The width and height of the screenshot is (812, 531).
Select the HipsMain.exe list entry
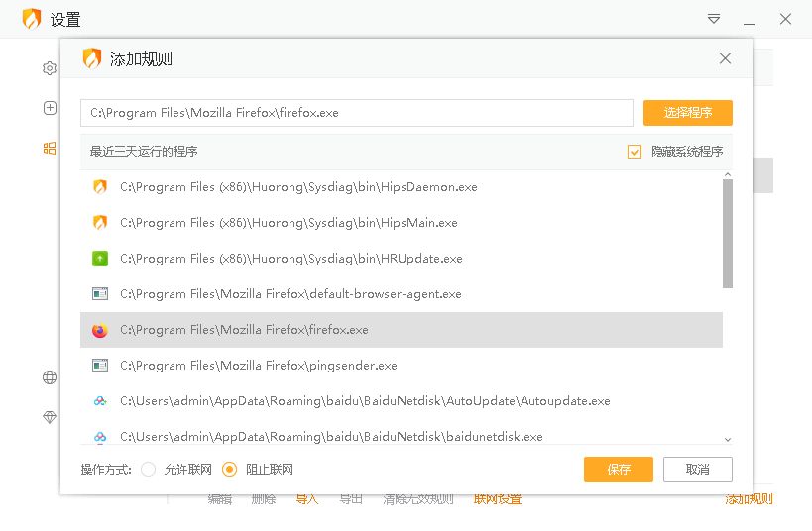tap(288, 223)
